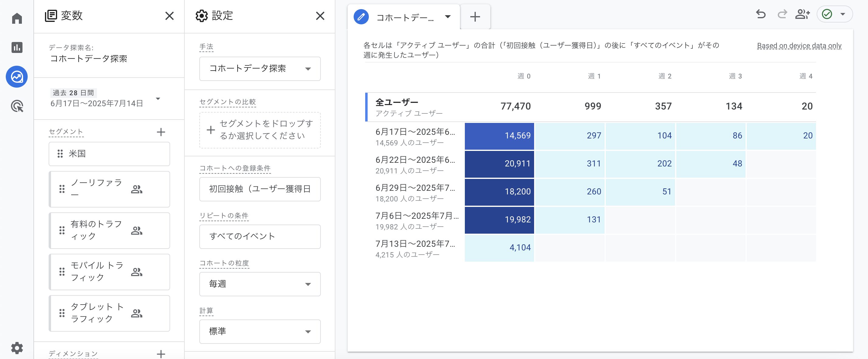Click 初回接触 cohort inclusion field
The width and height of the screenshot is (868, 359).
point(260,189)
